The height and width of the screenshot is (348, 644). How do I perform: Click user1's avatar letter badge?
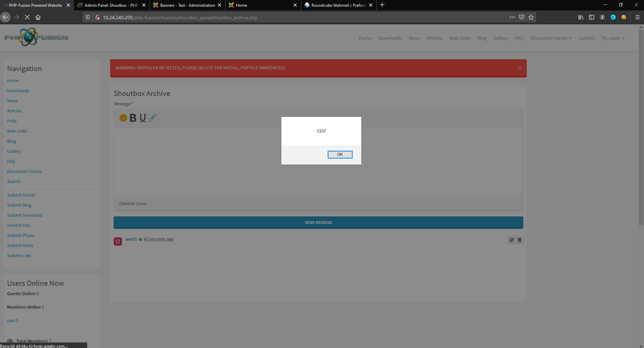[118, 241]
